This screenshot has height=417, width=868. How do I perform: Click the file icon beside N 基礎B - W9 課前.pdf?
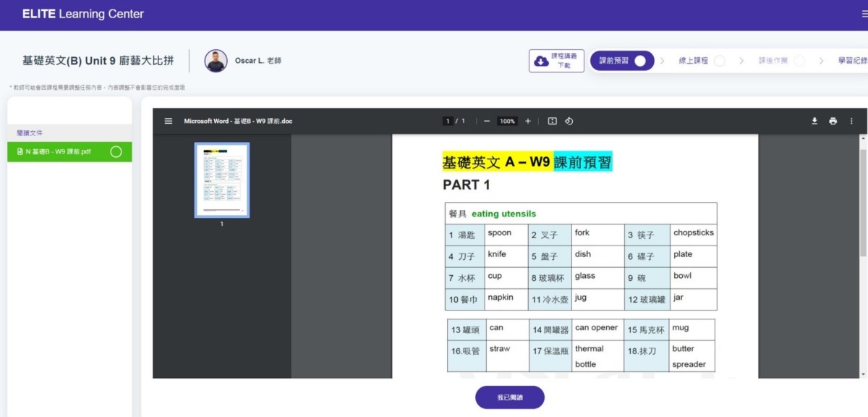20,152
